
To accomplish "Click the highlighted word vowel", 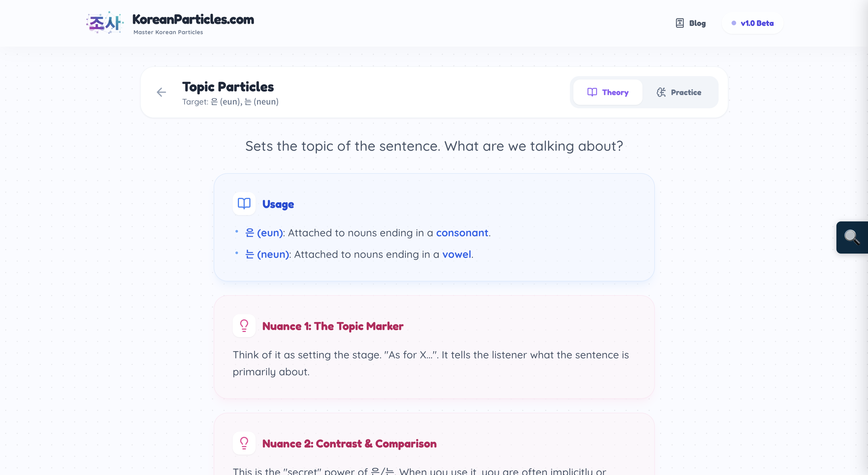I will pyautogui.click(x=457, y=254).
